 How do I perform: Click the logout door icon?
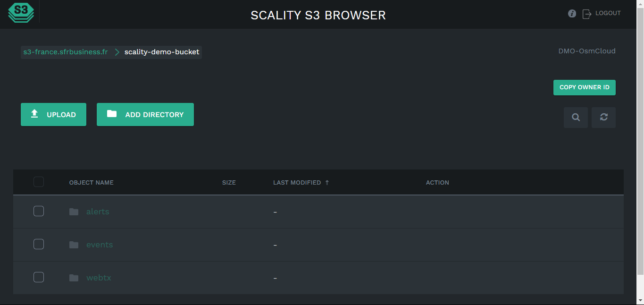click(x=587, y=14)
